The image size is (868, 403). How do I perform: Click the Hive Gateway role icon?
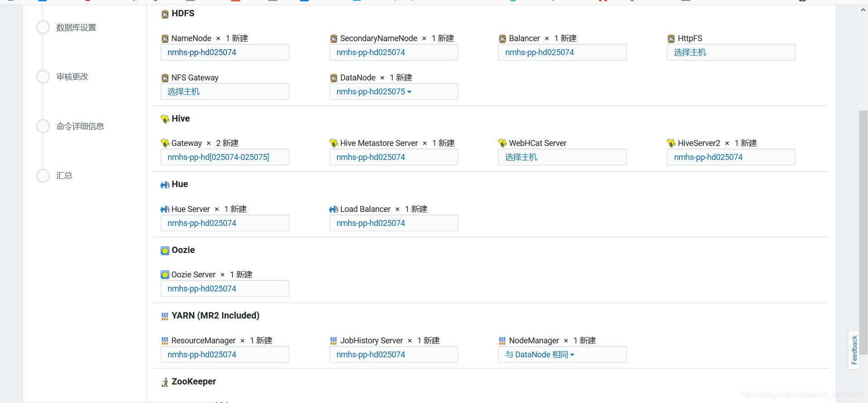tap(165, 143)
